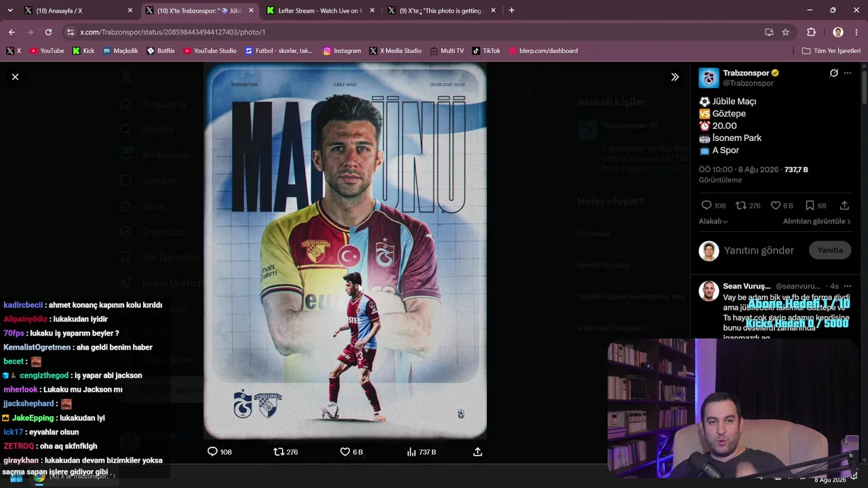The image size is (868, 488).
Task: Open the Grok icon beside the tweet's more menu
Action: pos(834,73)
